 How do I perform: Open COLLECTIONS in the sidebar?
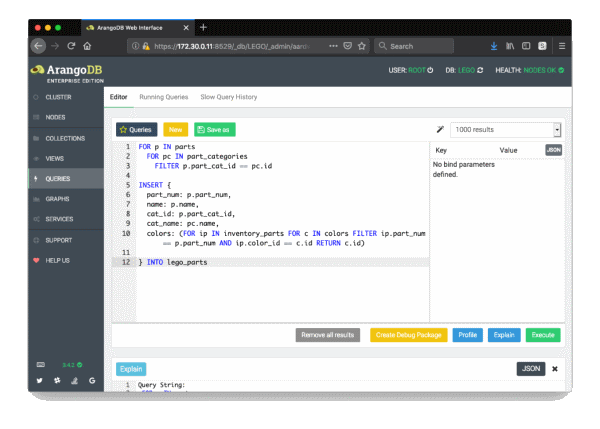pyautogui.click(x=66, y=138)
